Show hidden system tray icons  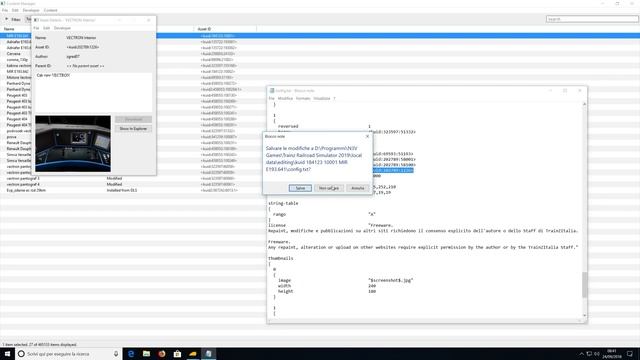tap(582, 354)
